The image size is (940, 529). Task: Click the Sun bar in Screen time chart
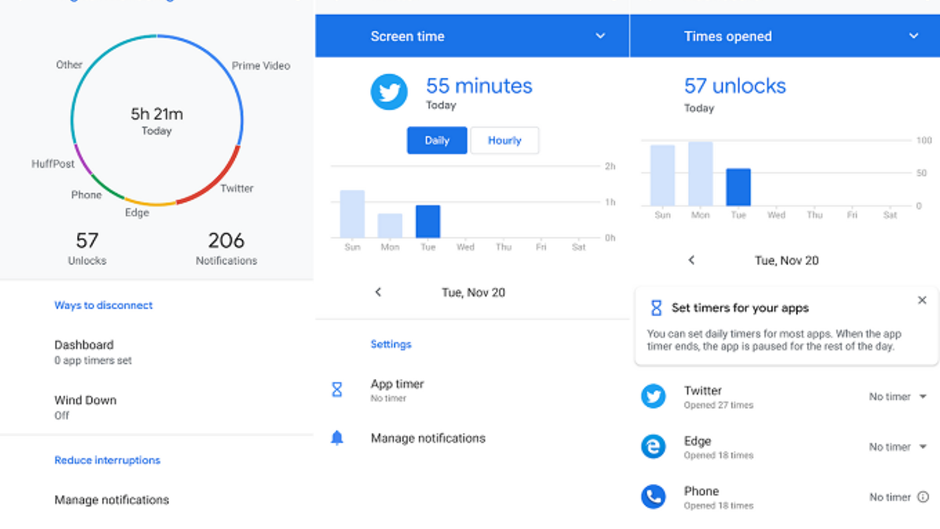352,214
